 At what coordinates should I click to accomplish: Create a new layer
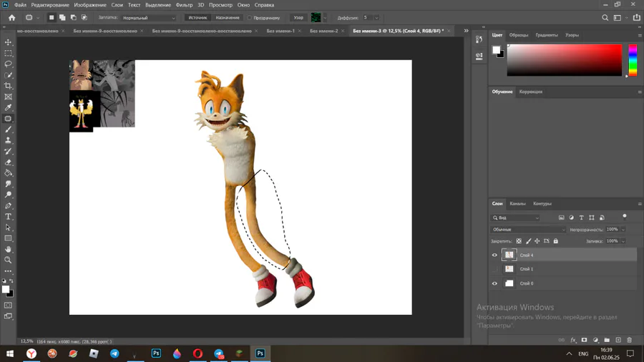[618, 340]
